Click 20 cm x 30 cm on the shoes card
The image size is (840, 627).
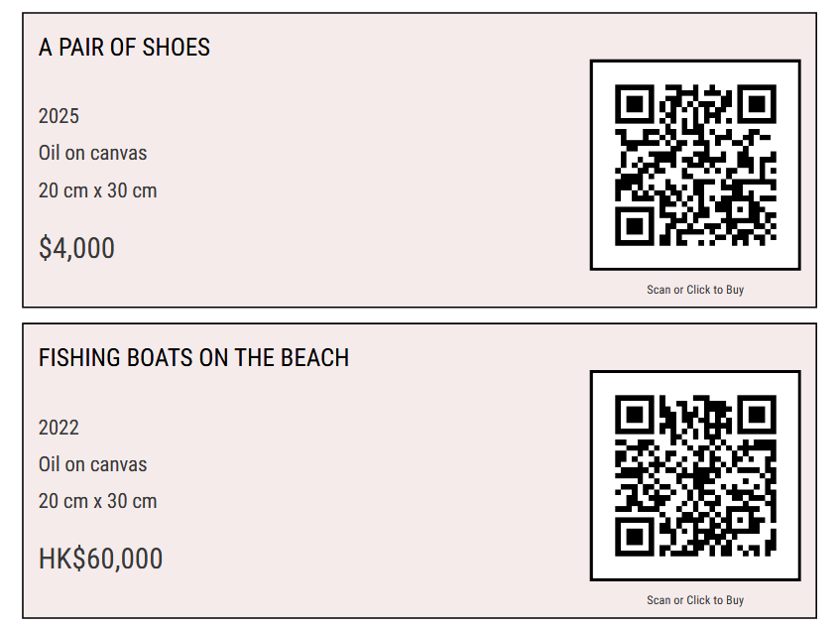point(96,190)
